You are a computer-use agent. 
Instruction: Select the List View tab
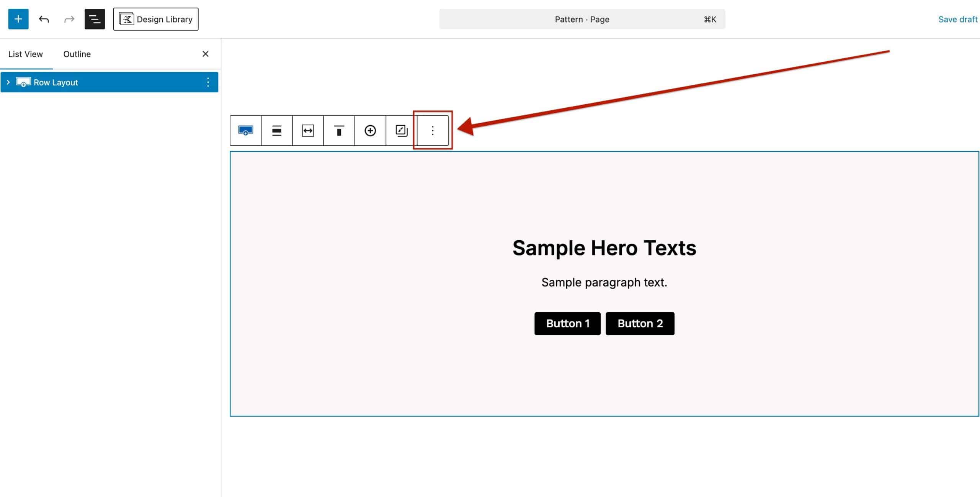pyautogui.click(x=25, y=54)
